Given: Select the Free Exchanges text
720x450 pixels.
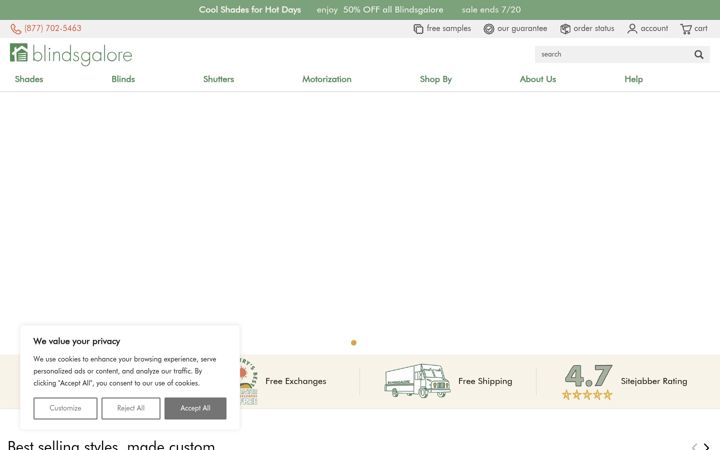Looking at the screenshot, I should click(296, 381).
